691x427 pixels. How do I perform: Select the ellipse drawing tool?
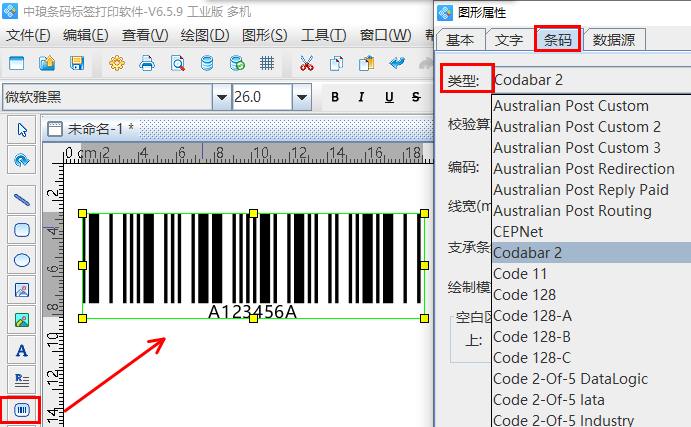pyautogui.click(x=22, y=260)
